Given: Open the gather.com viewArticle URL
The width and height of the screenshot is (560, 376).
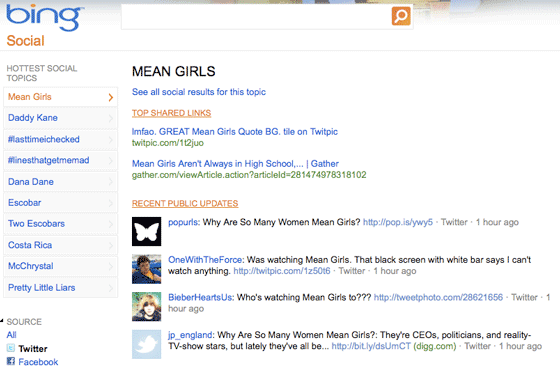Looking at the screenshot, I should [x=249, y=175].
